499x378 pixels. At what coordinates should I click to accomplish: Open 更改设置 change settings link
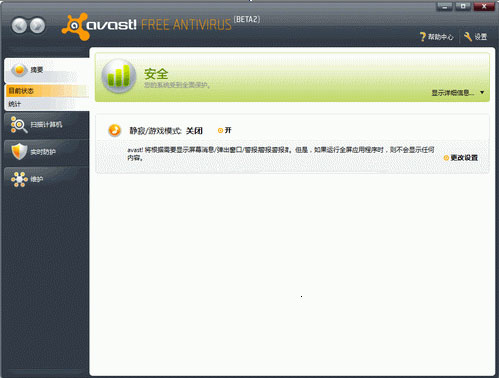click(461, 158)
